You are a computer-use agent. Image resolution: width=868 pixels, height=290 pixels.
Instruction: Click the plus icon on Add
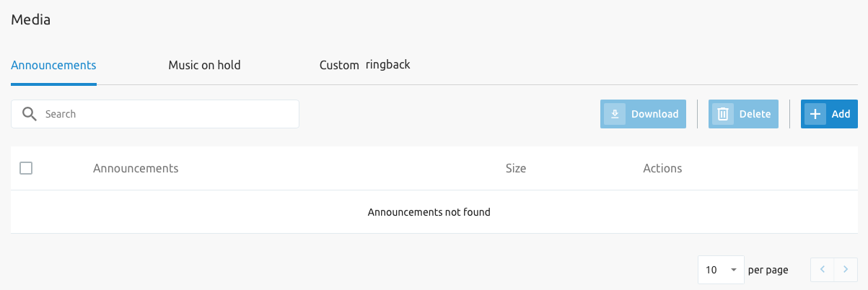[815, 114]
